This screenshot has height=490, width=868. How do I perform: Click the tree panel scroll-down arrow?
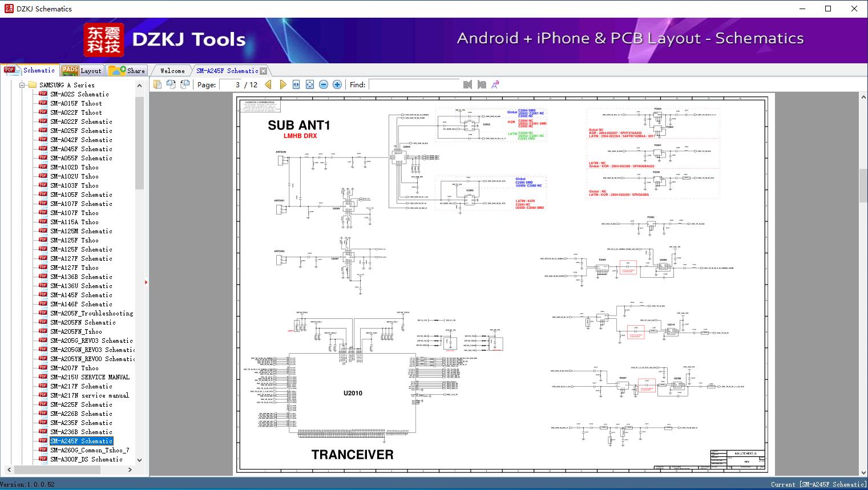(140, 460)
